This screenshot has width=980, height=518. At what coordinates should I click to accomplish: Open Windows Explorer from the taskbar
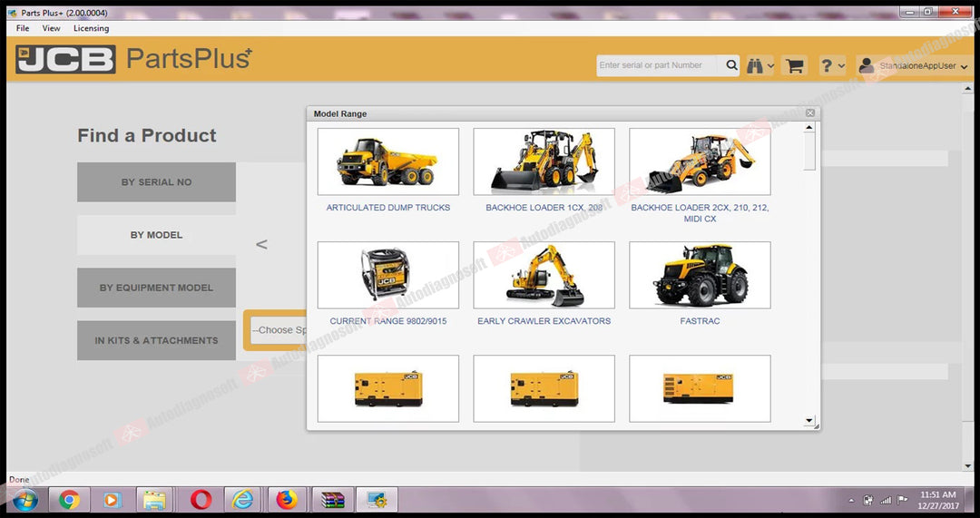(155, 500)
